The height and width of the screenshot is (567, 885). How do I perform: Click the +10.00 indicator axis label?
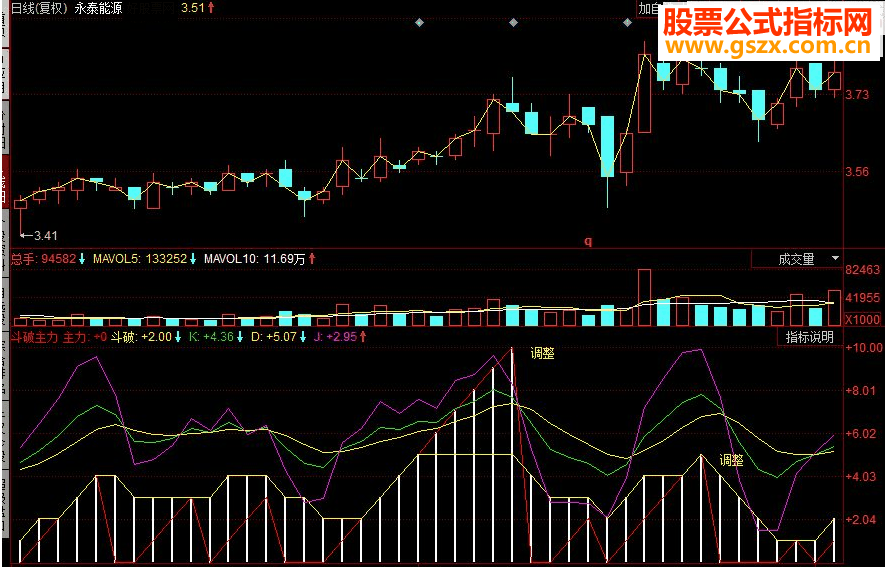click(x=864, y=348)
